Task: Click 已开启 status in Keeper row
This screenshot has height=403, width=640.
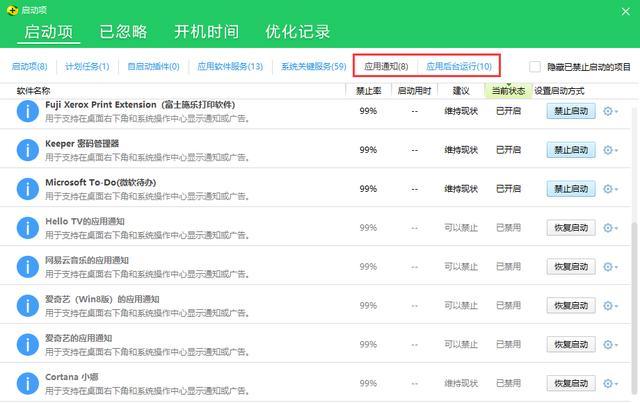Action: [508, 150]
